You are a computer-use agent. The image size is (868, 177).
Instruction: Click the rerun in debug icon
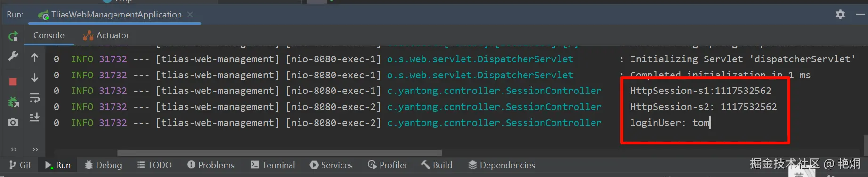point(13,101)
